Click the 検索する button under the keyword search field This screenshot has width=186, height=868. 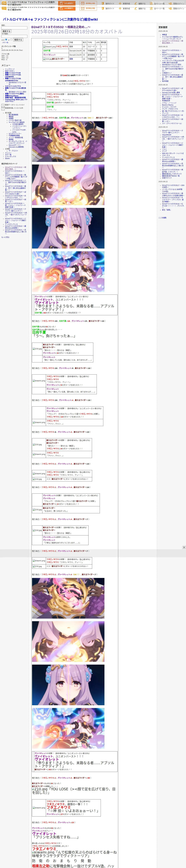[6, 31]
